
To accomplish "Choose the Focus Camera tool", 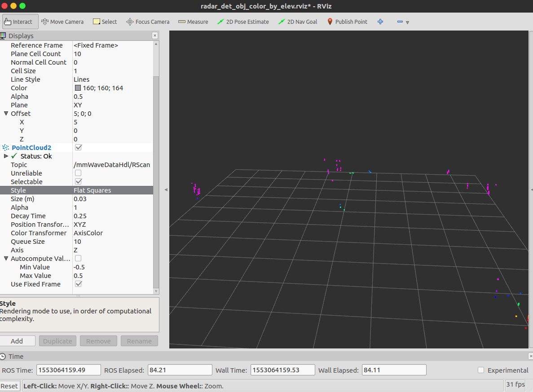I will (x=147, y=21).
